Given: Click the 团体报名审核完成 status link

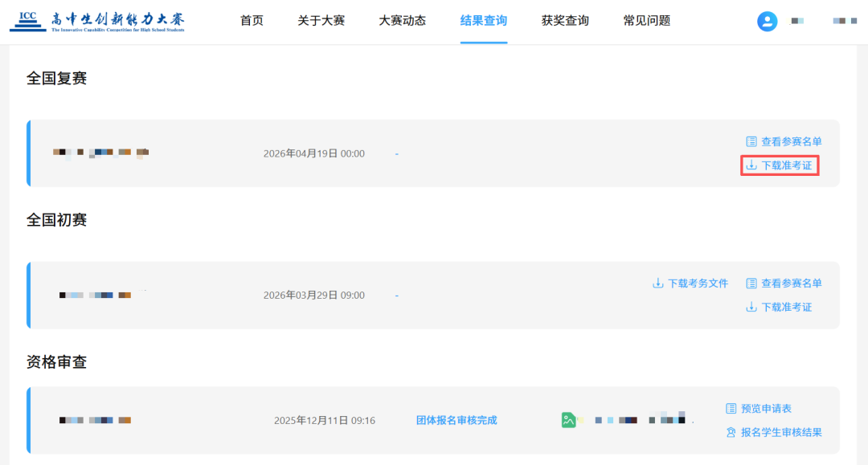Looking at the screenshot, I should click(456, 420).
